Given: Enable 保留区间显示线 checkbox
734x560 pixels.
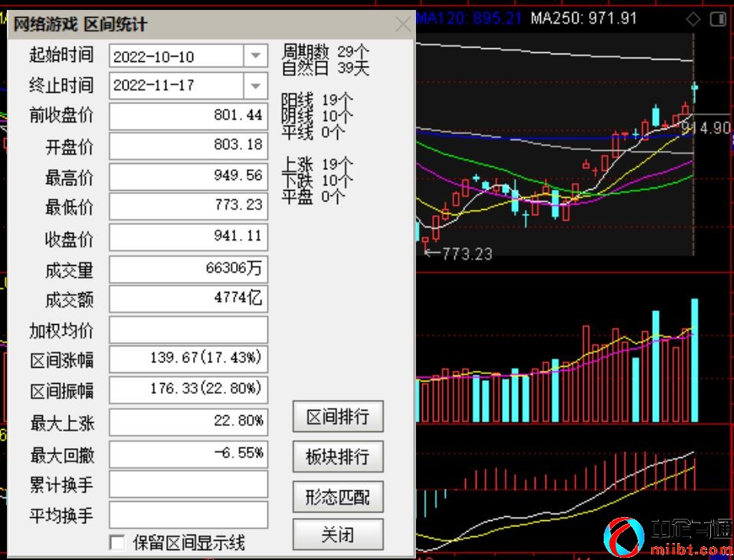Looking at the screenshot, I should pos(116,542).
